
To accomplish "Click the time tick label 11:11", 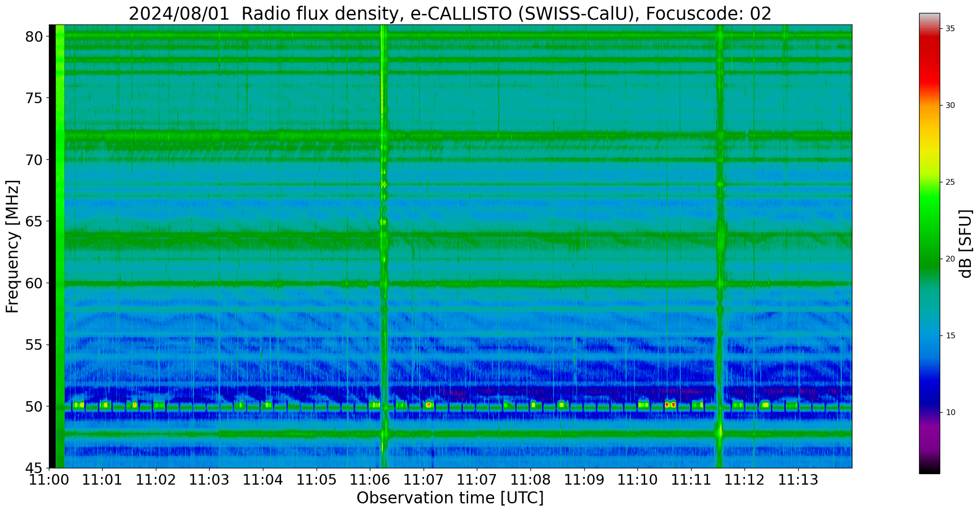I will click(691, 480).
